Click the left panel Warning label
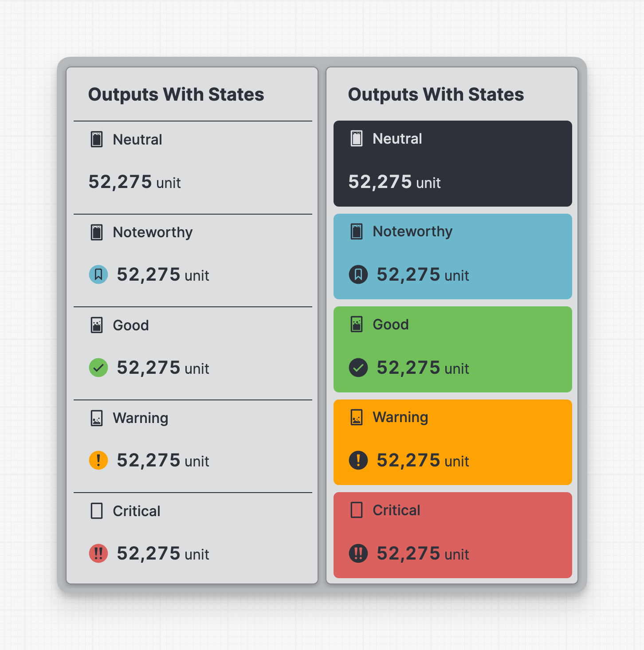 [x=140, y=418]
